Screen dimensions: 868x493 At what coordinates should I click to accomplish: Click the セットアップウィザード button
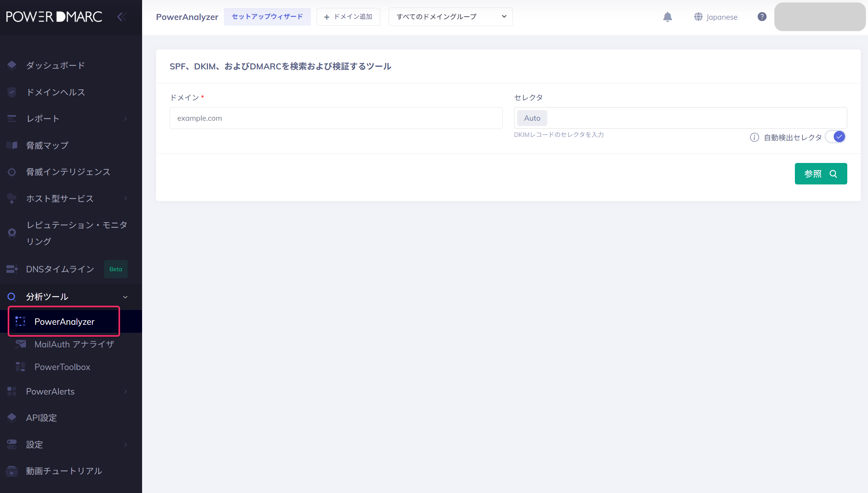[267, 17]
